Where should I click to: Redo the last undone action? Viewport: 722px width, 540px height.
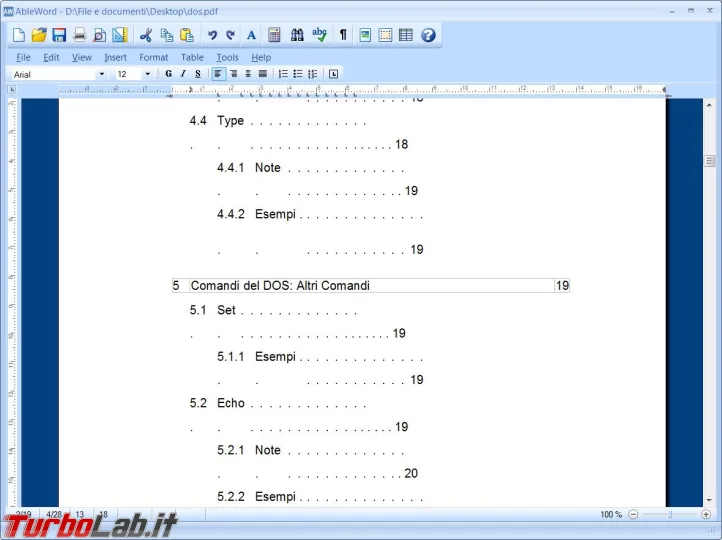(x=231, y=35)
